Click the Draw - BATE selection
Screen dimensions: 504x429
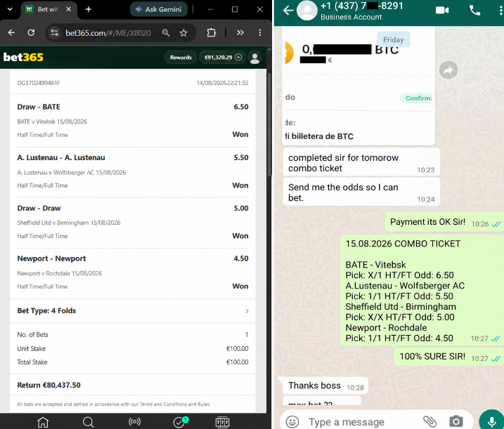coord(39,107)
